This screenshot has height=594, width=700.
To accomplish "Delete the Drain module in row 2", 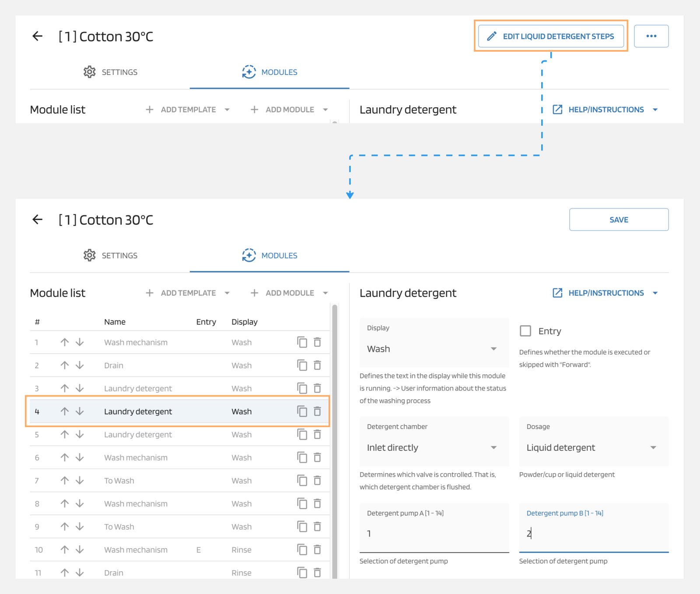I will point(318,365).
